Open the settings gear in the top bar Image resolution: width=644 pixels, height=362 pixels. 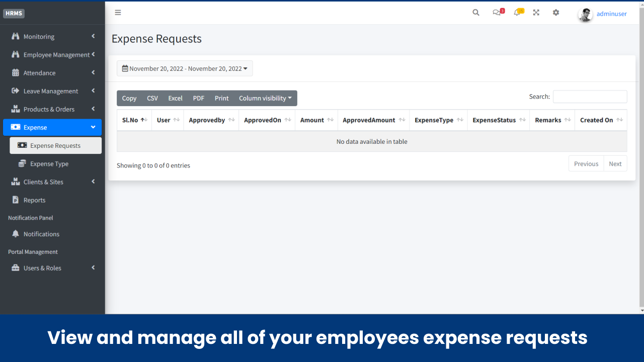(x=555, y=12)
